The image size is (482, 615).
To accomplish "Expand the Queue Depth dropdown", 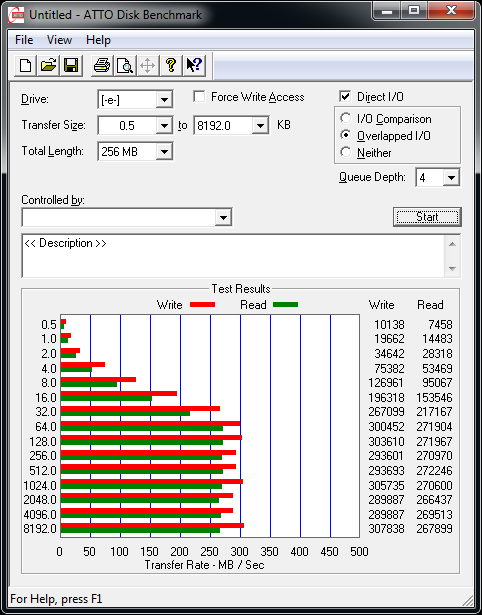I will tap(451, 178).
